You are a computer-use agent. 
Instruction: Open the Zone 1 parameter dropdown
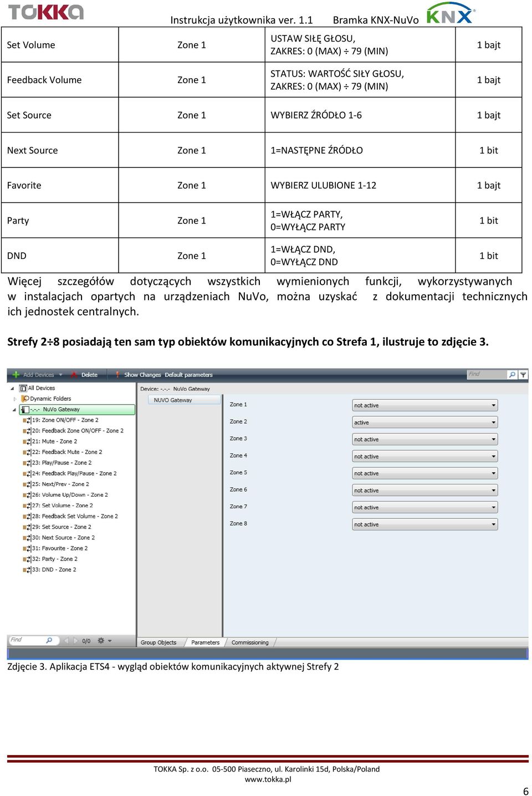click(x=425, y=405)
